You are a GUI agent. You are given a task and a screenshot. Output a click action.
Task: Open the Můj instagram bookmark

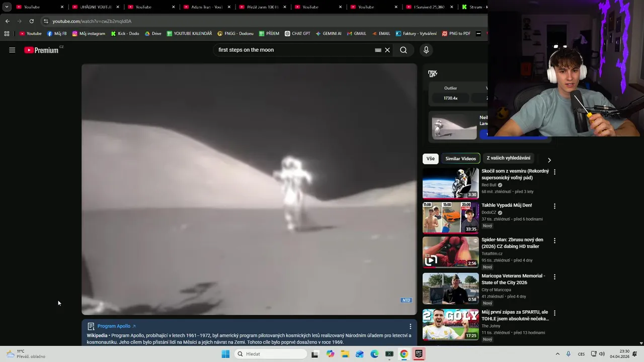coord(89,34)
